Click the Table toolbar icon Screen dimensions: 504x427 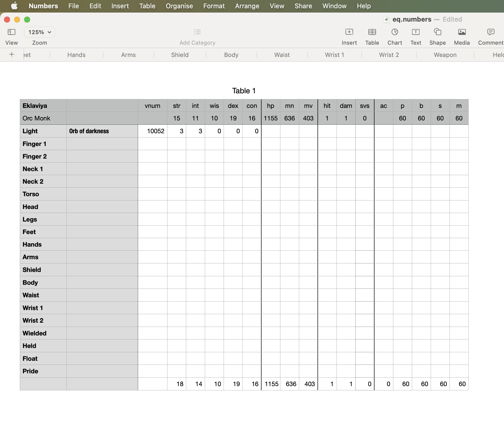click(x=372, y=32)
